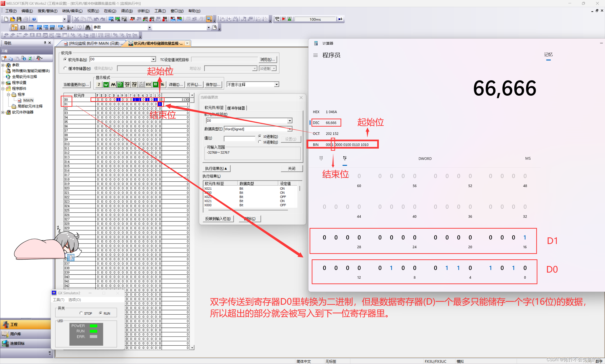The height and width of the screenshot is (364, 605).
Task: Select the STOP radio in GX Simulator2
Action: point(81,313)
